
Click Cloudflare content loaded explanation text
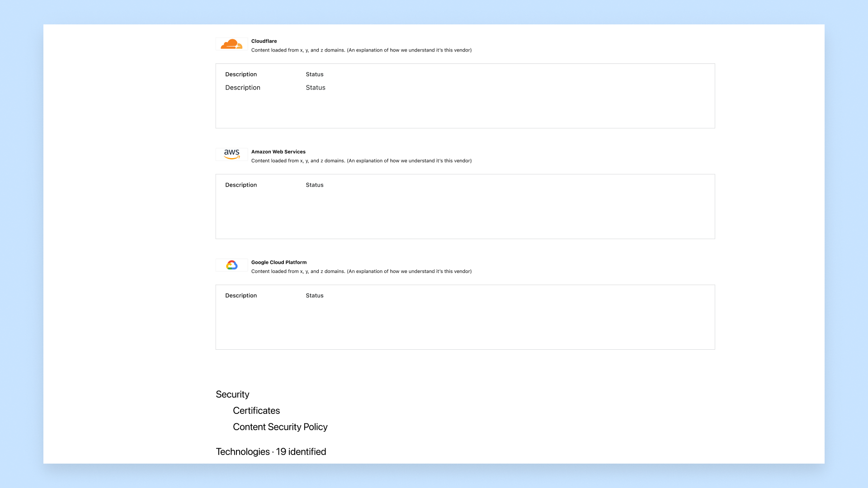361,50
